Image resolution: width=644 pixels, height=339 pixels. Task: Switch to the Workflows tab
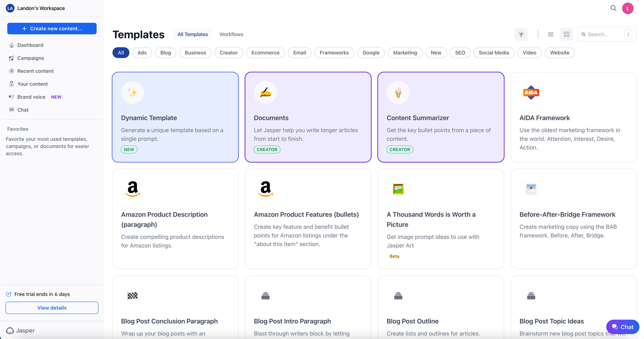tap(231, 34)
